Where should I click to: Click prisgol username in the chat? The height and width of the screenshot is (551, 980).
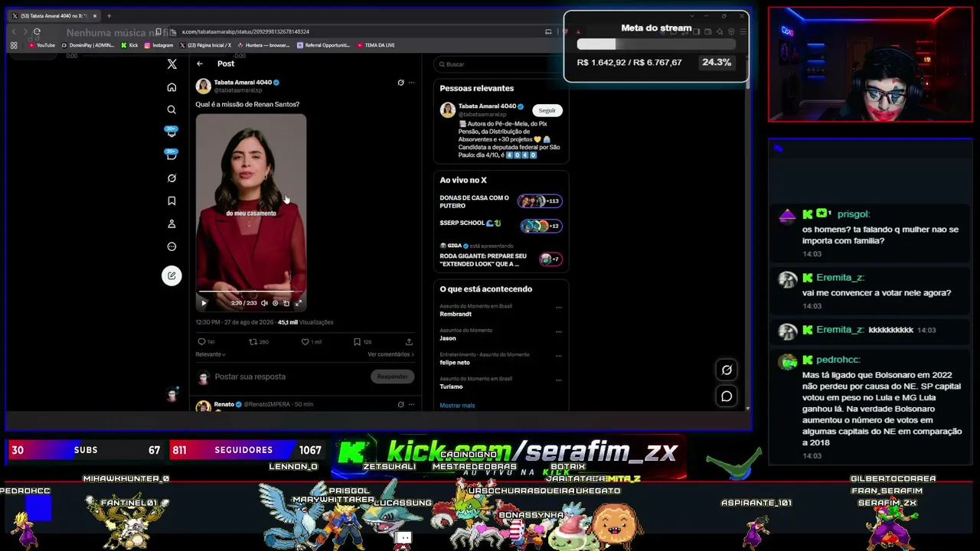tap(854, 214)
